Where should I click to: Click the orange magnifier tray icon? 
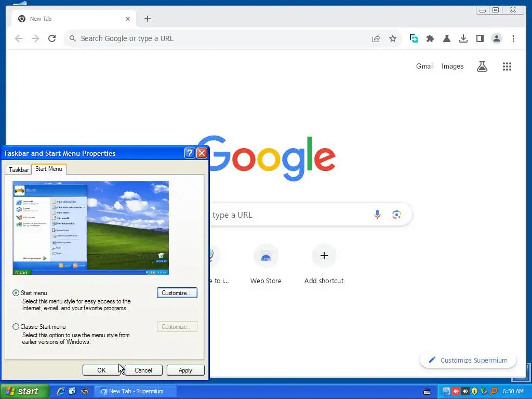tap(494, 391)
